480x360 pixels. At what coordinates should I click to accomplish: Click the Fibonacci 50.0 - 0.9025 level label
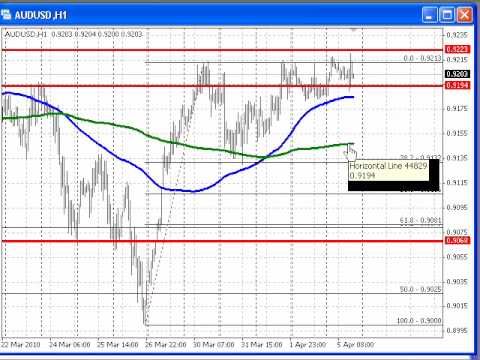[x=421, y=289]
